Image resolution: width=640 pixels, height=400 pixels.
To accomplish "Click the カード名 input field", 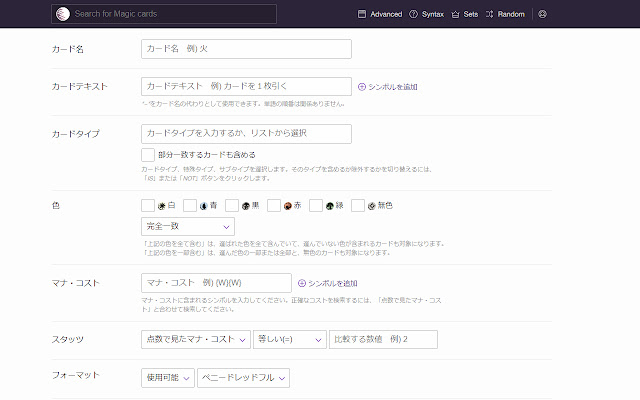I will tap(246, 49).
